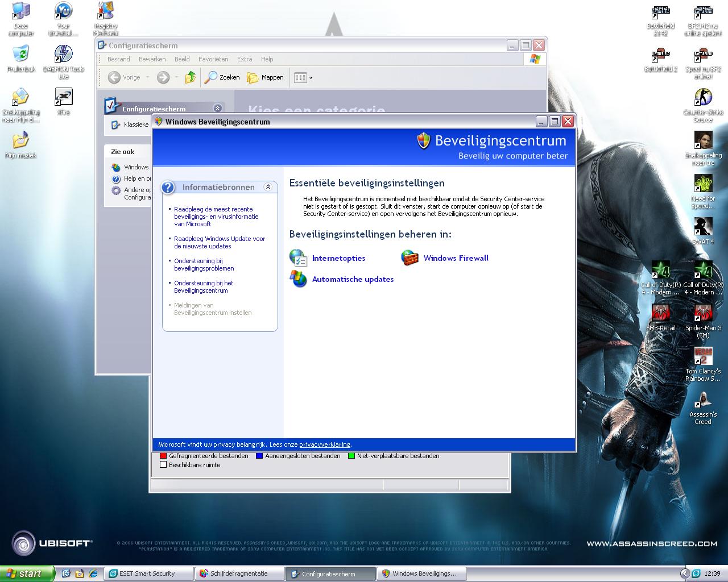
Task: Collapse the Informatiebronnen panel
Action: tap(268, 187)
